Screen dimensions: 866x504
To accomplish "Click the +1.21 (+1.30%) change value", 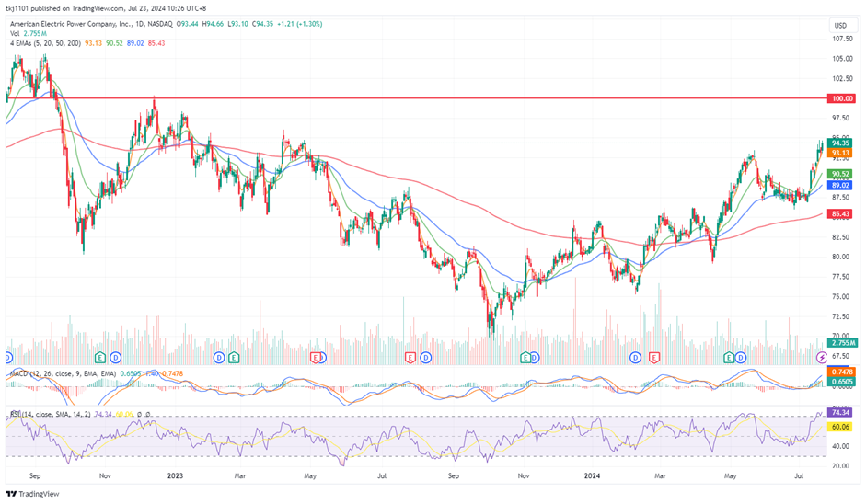I will pos(300,24).
